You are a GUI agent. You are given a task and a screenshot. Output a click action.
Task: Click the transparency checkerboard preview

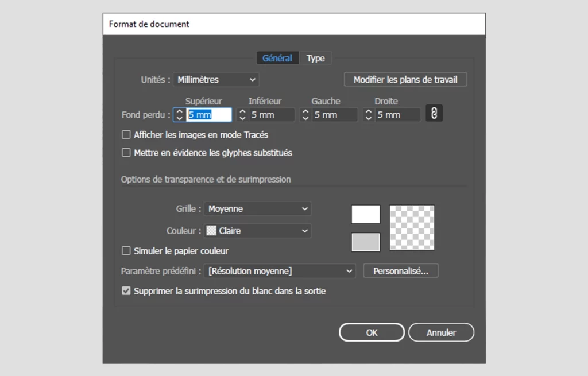click(412, 227)
